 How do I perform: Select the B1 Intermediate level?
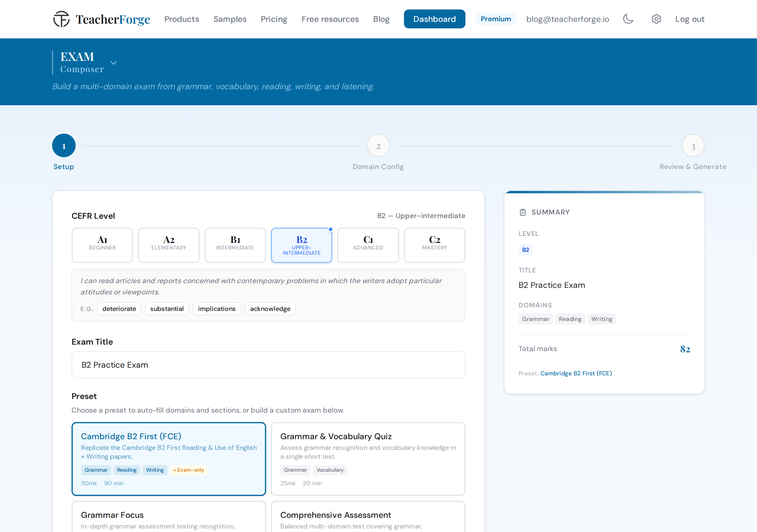235,245
